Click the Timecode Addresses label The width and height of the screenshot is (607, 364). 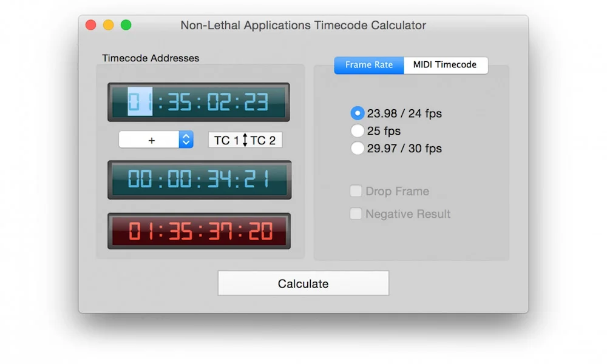coord(151,58)
